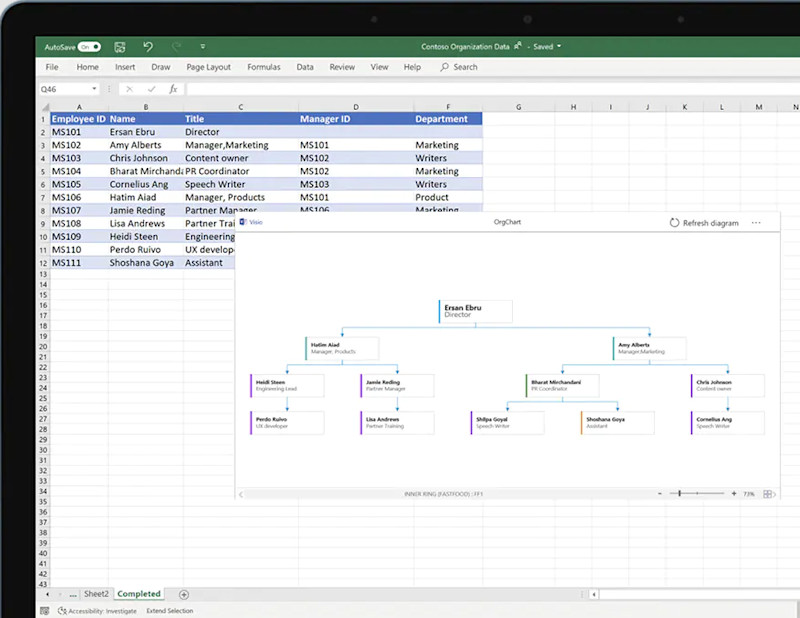Click the Search box in ribbon
The image size is (800, 618).
459,67
